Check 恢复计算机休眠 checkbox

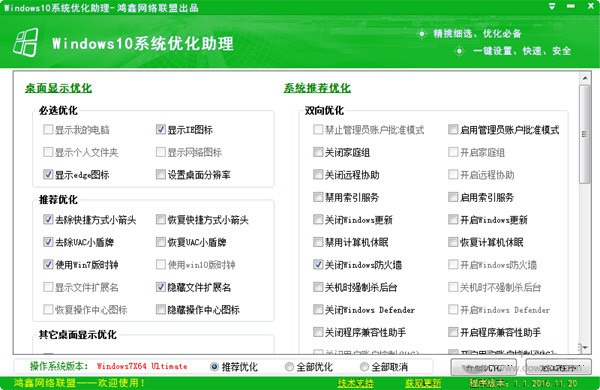click(453, 242)
